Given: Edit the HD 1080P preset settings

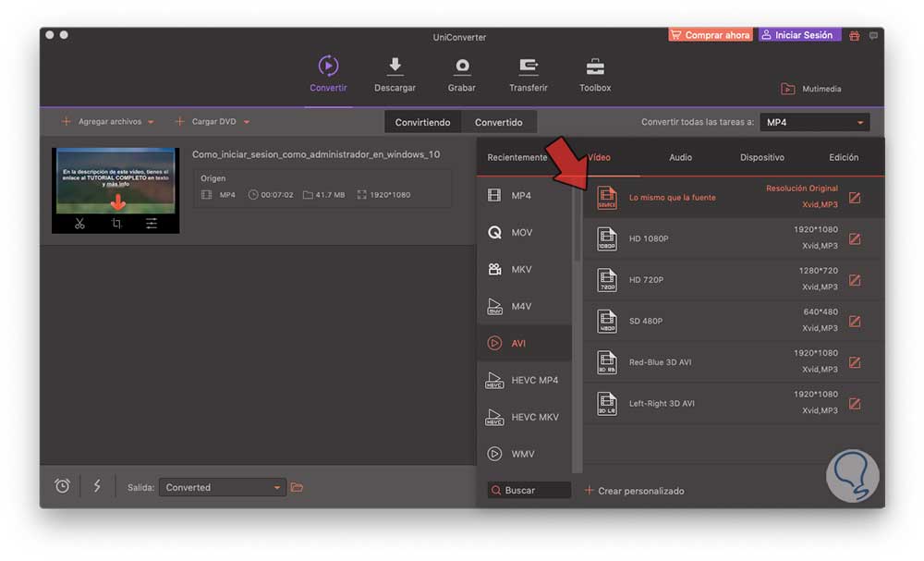Looking at the screenshot, I should pos(855,238).
